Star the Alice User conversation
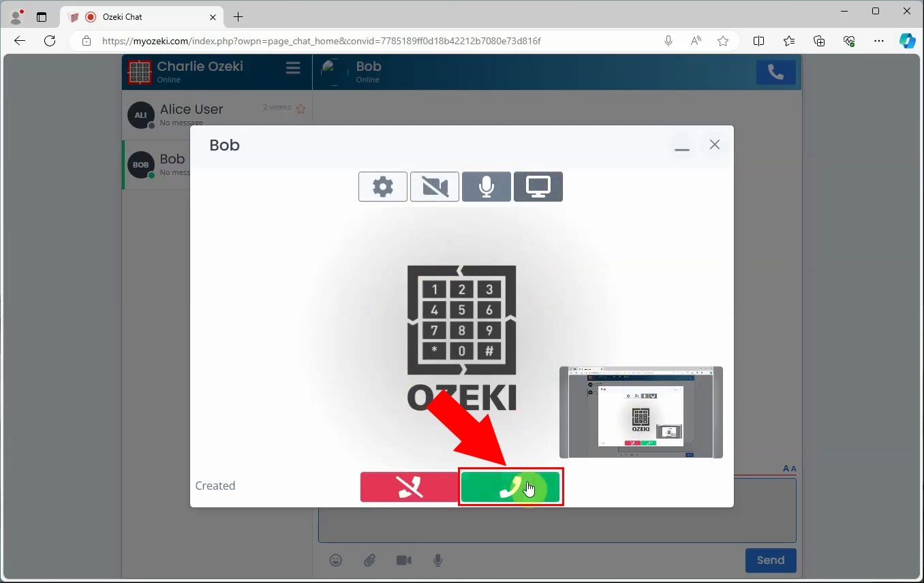This screenshot has width=924, height=583. (x=301, y=108)
